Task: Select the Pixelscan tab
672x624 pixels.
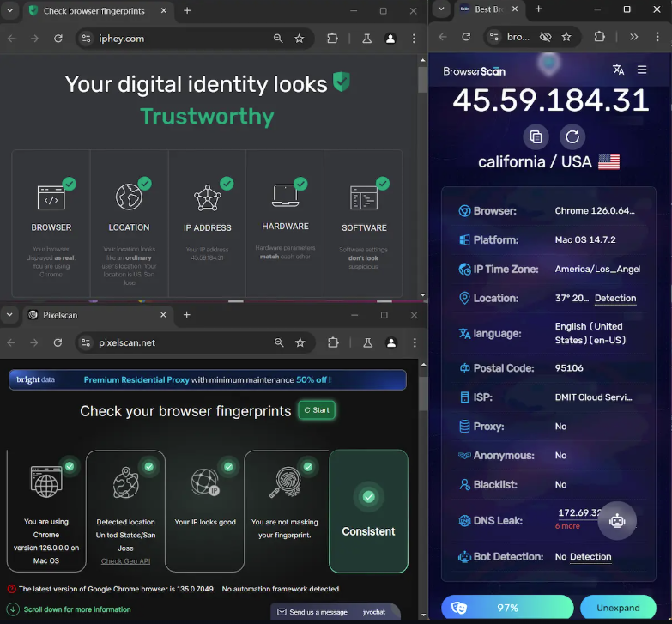Action: [96, 315]
